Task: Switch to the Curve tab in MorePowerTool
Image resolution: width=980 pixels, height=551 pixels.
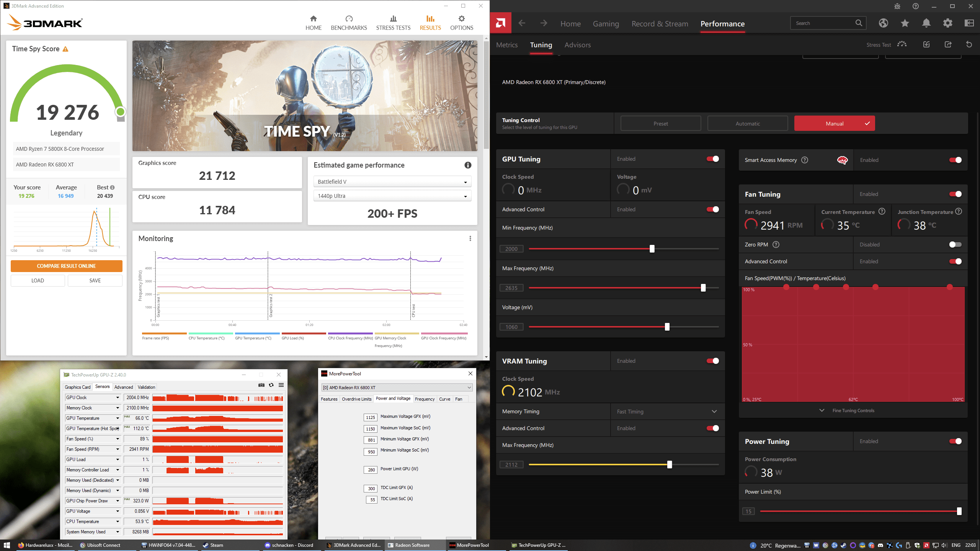Action: point(444,399)
